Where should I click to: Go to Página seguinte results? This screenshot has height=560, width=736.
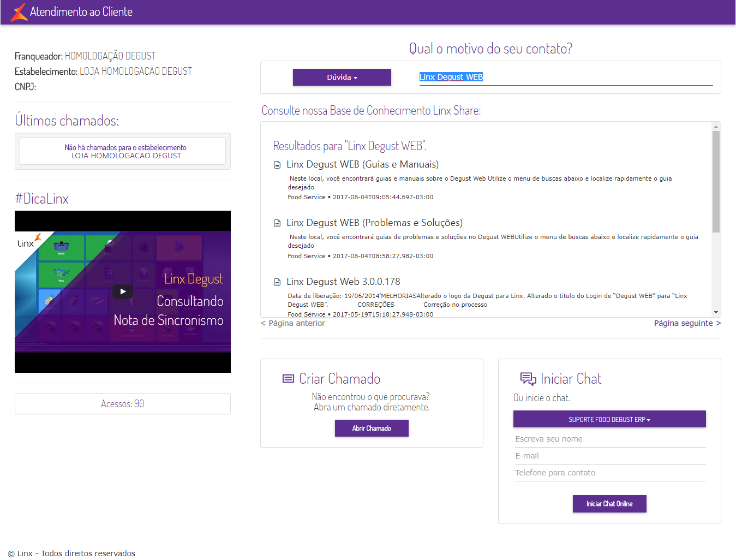687,323
